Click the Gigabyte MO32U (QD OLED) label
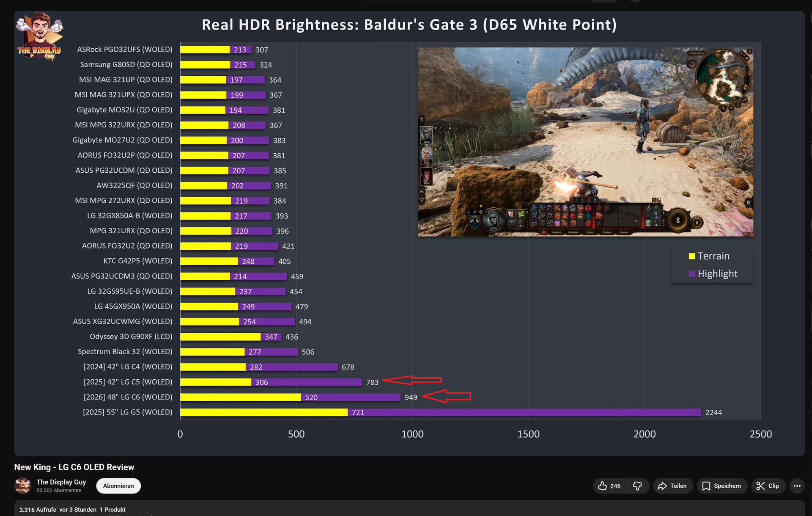The height and width of the screenshot is (516, 812). [x=124, y=110]
